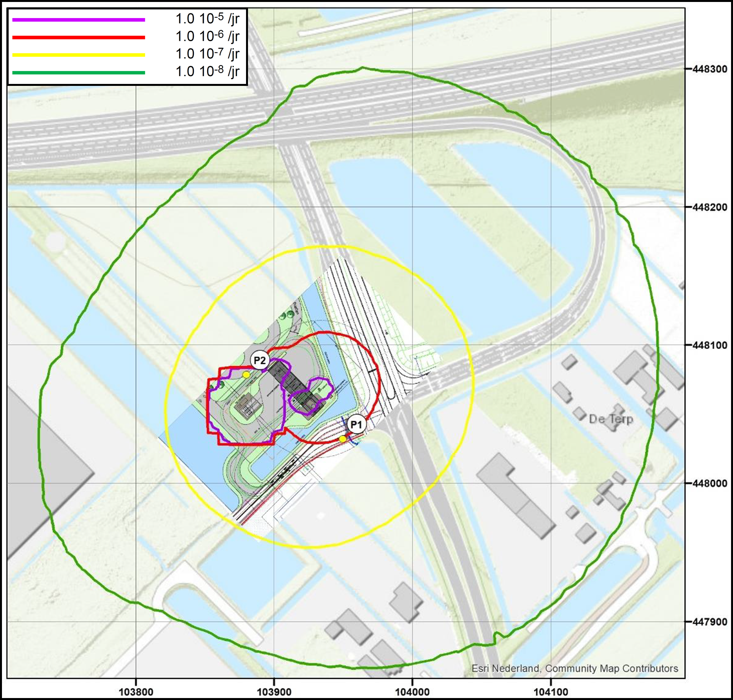Click the P1 marker circle

[356, 425]
